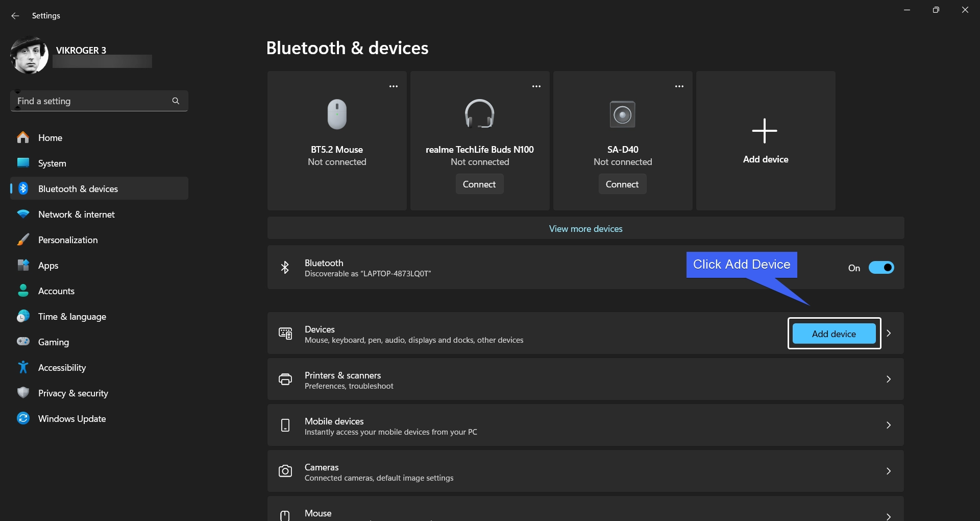The width and height of the screenshot is (980, 521).
Task: Click the Devices keyboard icon
Action: [x=285, y=334]
